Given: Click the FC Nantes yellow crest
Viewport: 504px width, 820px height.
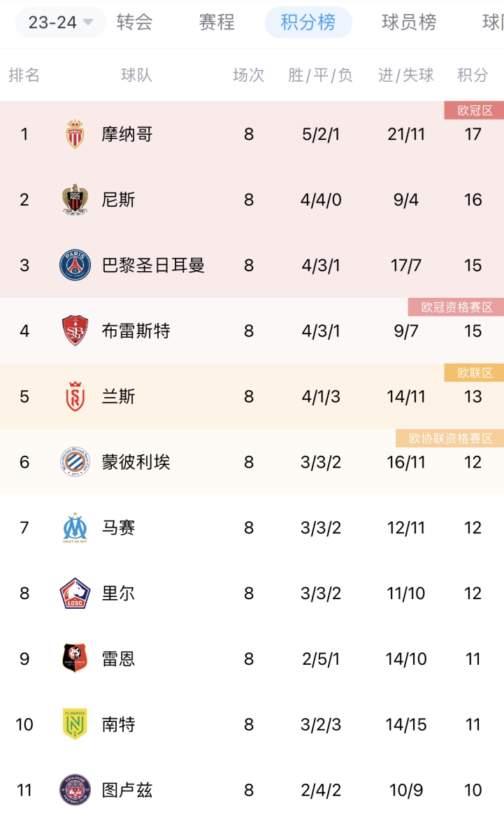Looking at the screenshot, I should click(x=75, y=724).
